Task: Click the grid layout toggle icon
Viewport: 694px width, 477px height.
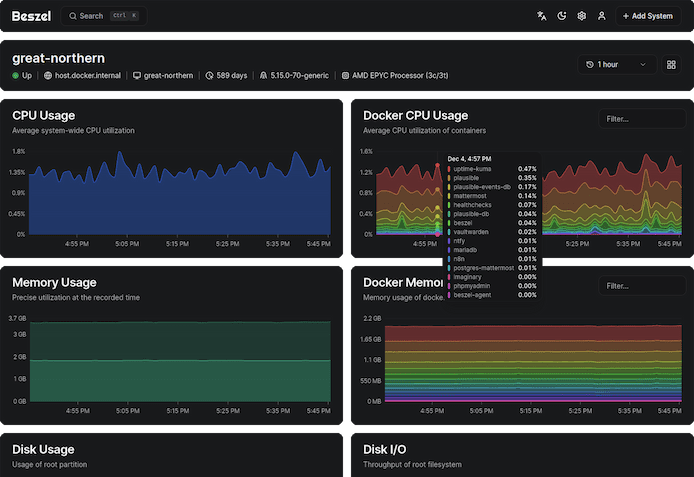Action: click(671, 64)
